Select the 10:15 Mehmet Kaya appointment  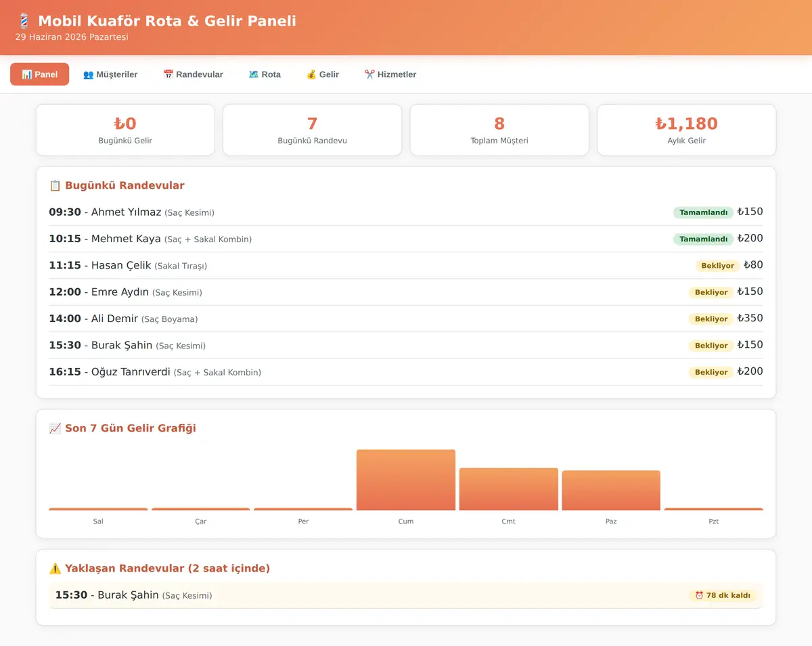[x=406, y=239]
